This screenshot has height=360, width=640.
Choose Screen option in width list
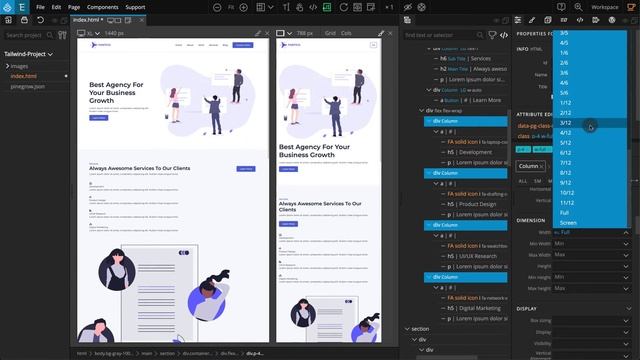point(590,223)
